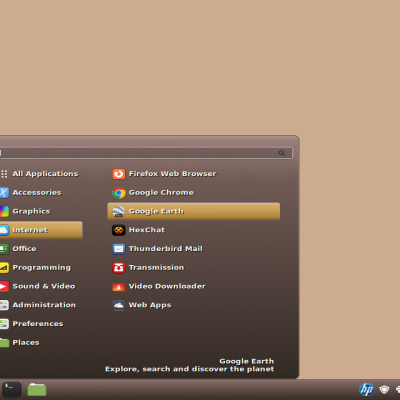This screenshot has width=400, height=400.
Task: Launch HexChat by its name
Action: (147, 230)
